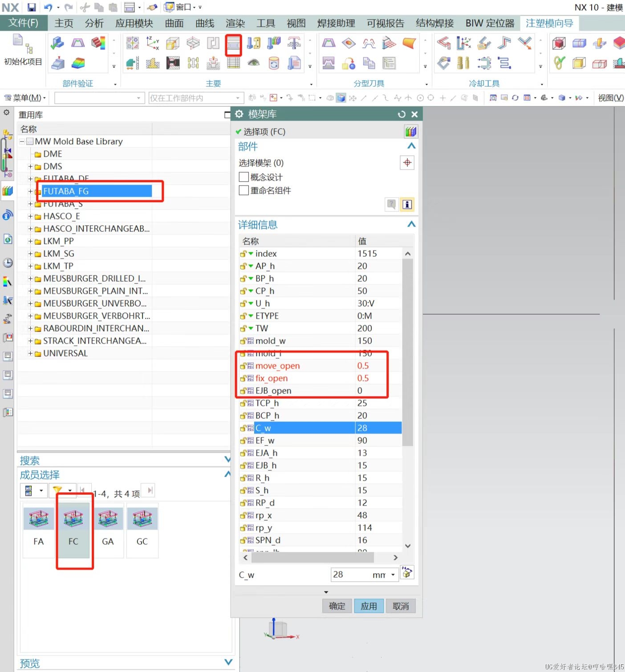This screenshot has width=625, height=672.
Task: Open the 文件(F) menu
Action: [x=23, y=23]
